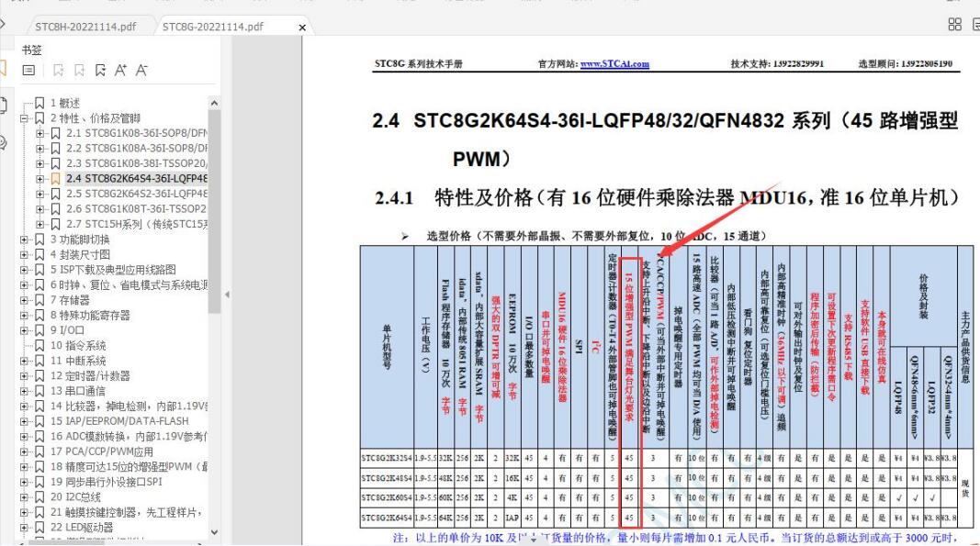Click the table cell 'STC8G2K64S4'
Screen dimensions: 980x546
tap(387, 518)
